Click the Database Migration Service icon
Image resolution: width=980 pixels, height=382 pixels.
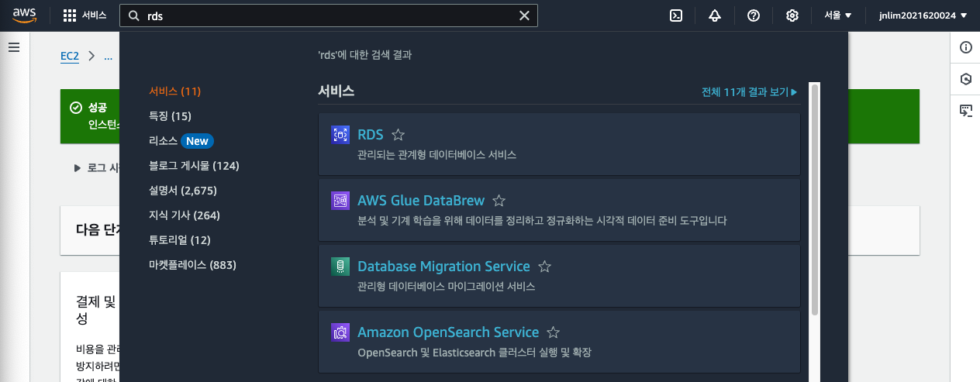[x=340, y=267]
